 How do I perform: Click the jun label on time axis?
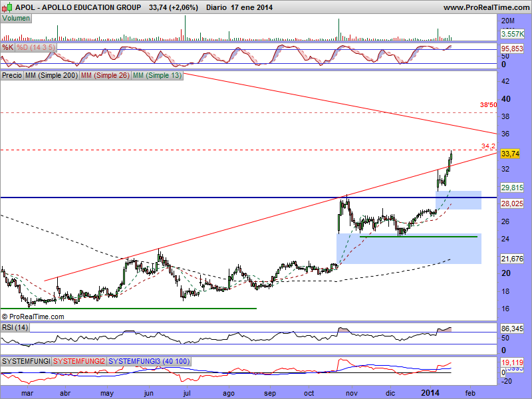click(149, 393)
